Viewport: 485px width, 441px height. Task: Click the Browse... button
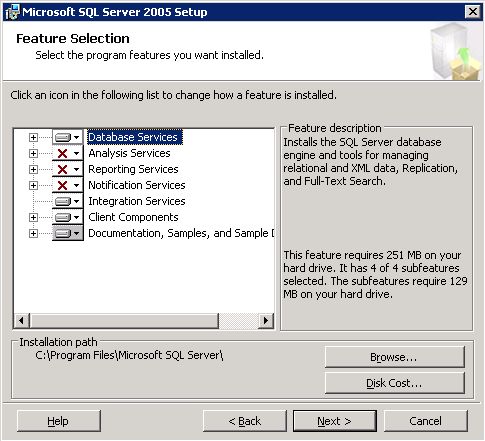click(394, 357)
